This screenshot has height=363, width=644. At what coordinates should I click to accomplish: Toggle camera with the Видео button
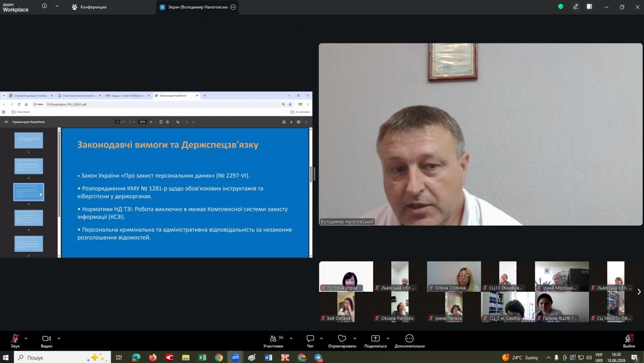click(x=47, y=341)
